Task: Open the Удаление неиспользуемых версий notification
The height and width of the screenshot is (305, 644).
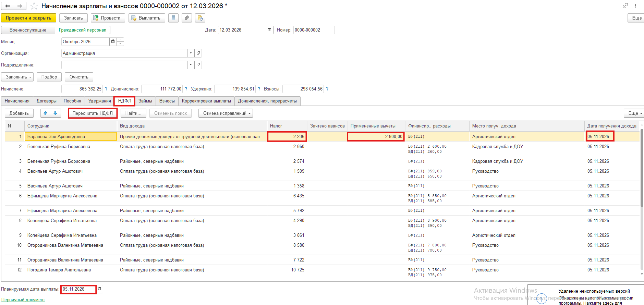Action: coord(594,291)
